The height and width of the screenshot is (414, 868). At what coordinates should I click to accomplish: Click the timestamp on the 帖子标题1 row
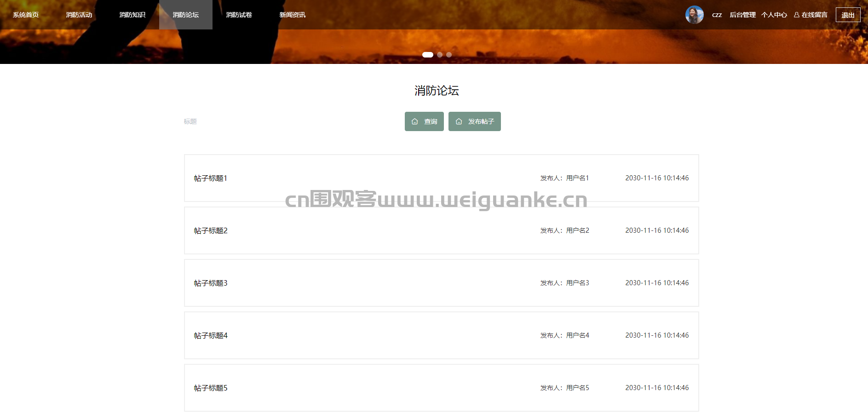(657, 178)
